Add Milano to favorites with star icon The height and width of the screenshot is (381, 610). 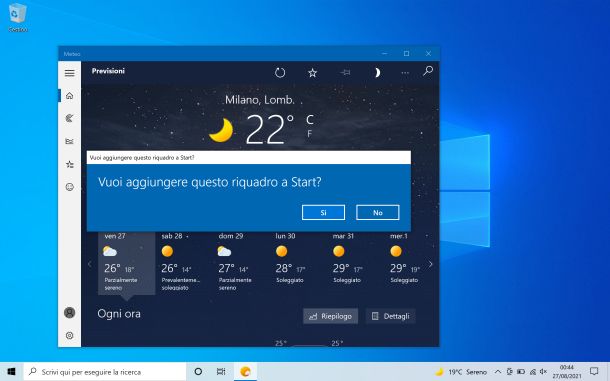click(x=312, y=73)
